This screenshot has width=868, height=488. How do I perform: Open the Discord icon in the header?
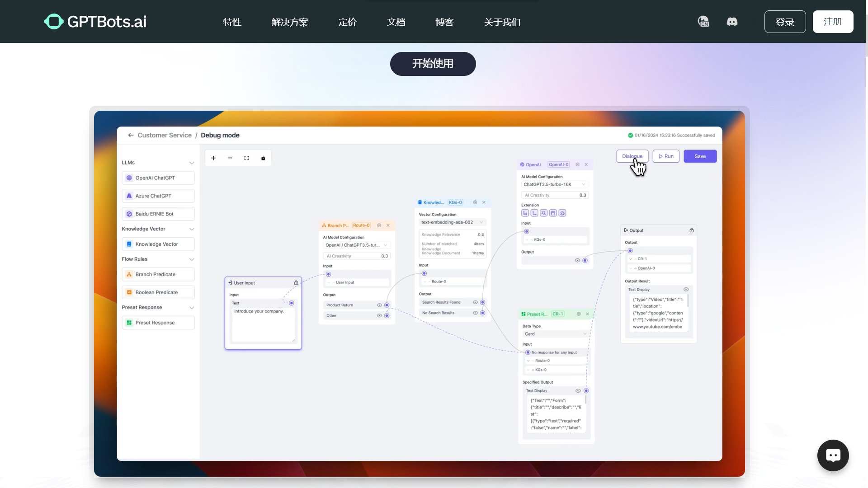[x=732, y=21]
